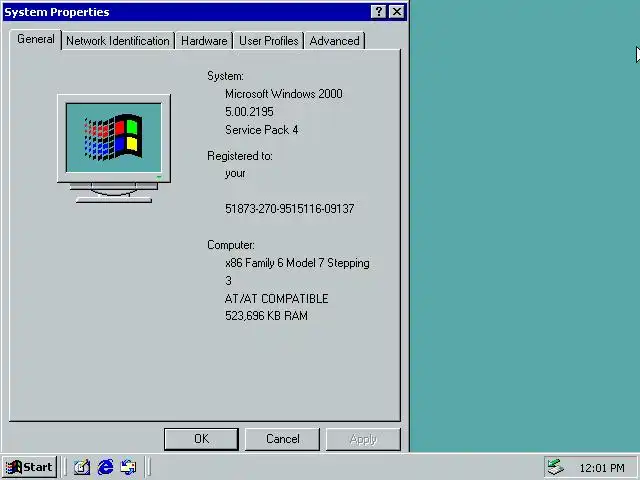Screen dimensions: 640x480
Task: Click the Service Pack 4 text
Action: (261, 130)
